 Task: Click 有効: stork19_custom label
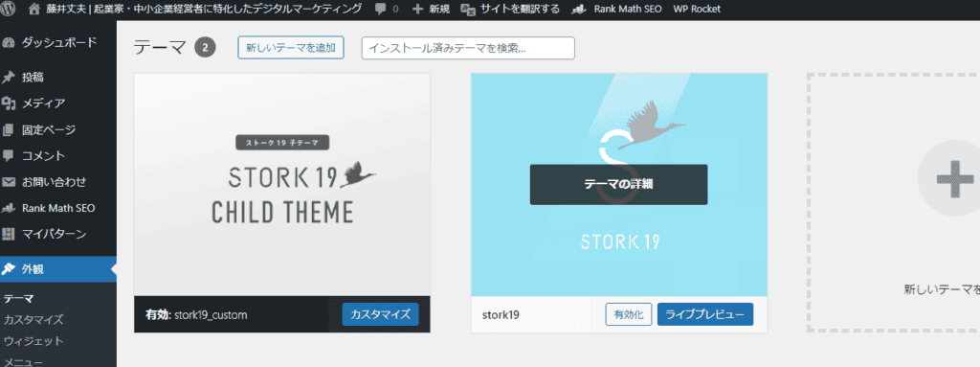[x=196, y=315]
